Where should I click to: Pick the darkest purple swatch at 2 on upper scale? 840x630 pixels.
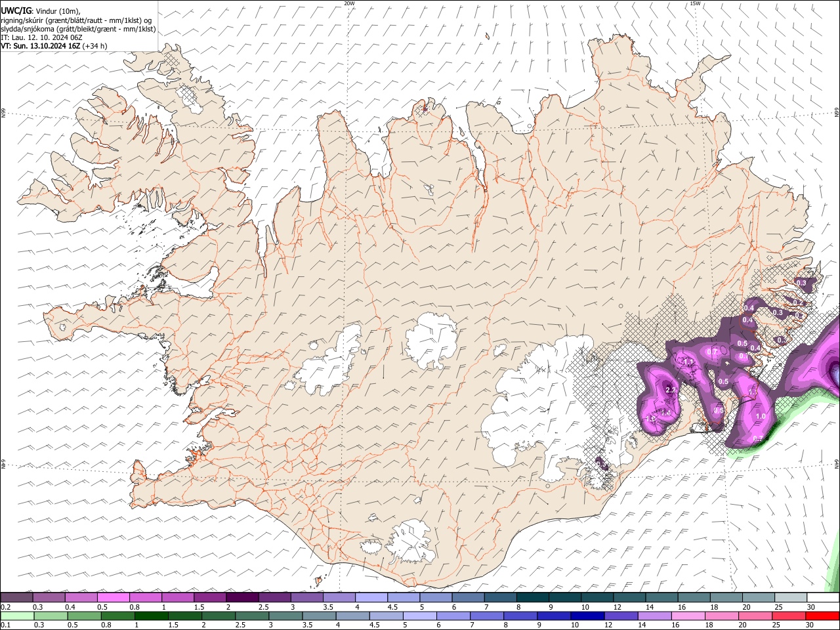tap(242, 598)
